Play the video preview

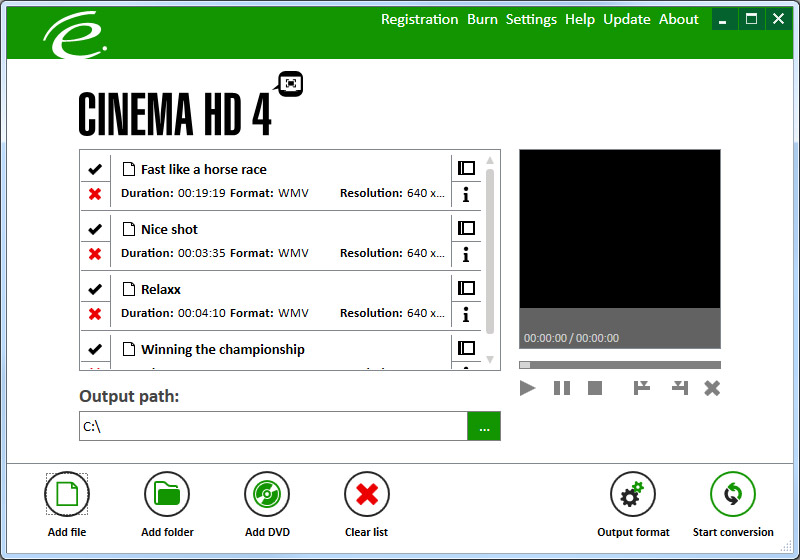coord(528,388)
